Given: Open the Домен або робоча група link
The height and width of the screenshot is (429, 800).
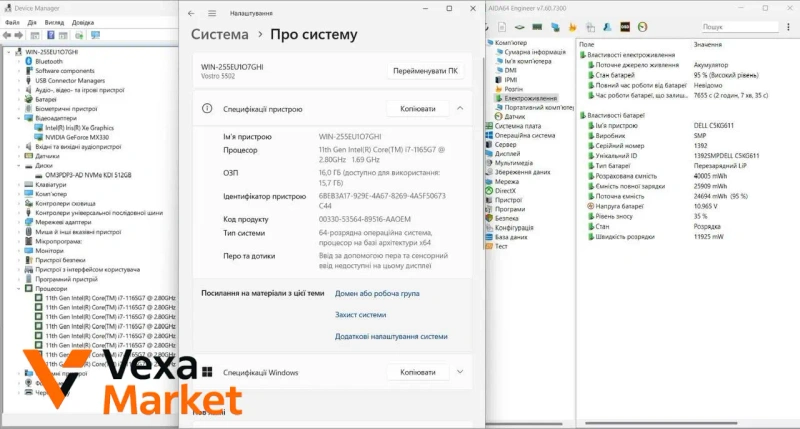Looking at the screenshot, I should coord(377,293).
